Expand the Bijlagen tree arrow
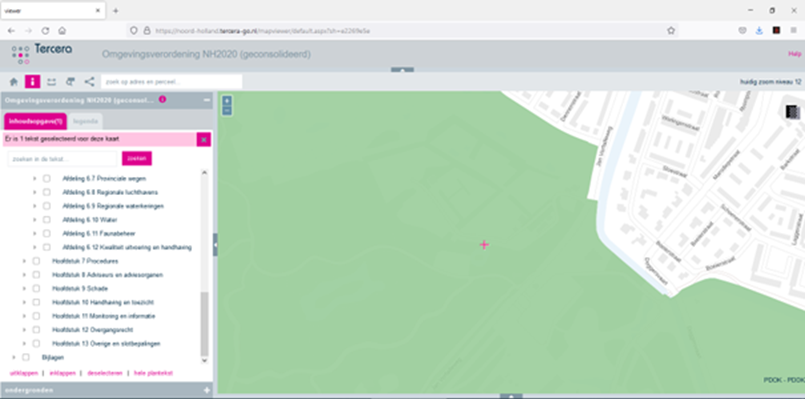Screen dimensions: 805x399 pos(14,357)
